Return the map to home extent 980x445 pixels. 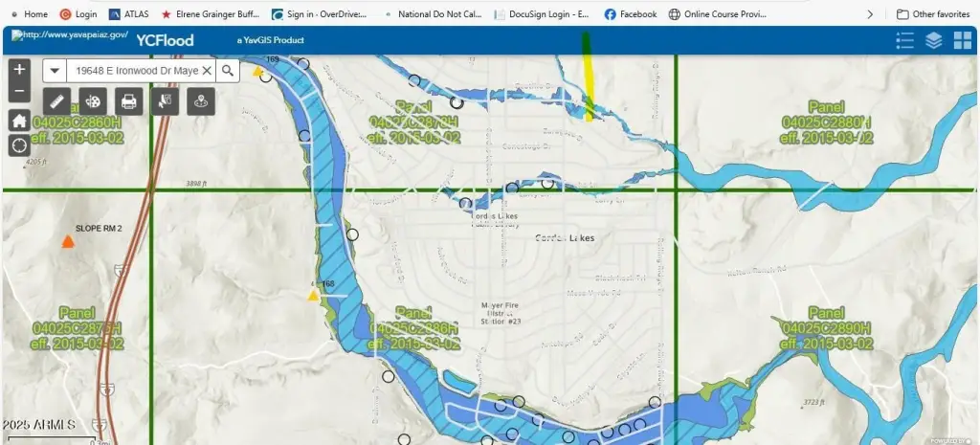pyautogui.click(x=20, y=121)
